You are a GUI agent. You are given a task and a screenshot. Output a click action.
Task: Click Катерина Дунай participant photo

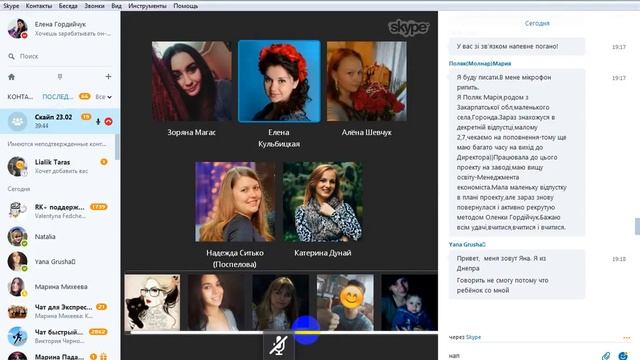pos(322,202)
